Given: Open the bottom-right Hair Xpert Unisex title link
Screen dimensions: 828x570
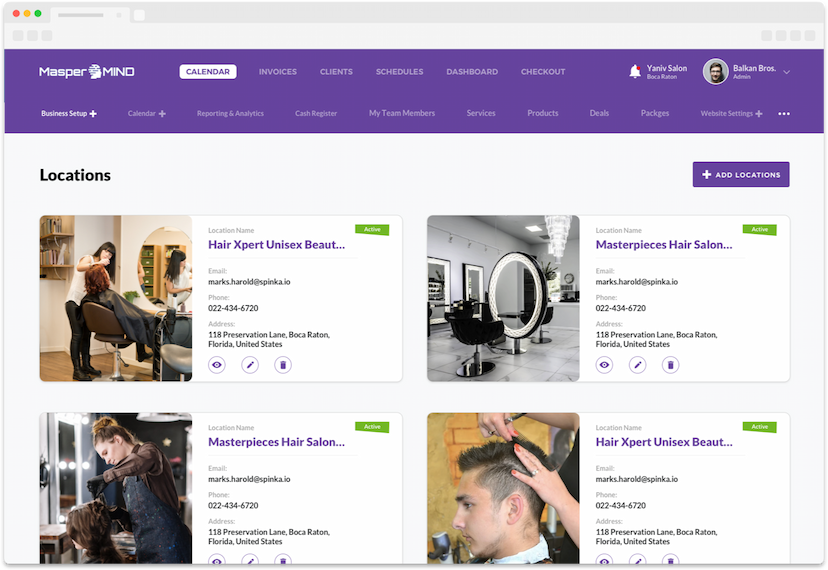Looking at the screenshot, I should point(664,441).
